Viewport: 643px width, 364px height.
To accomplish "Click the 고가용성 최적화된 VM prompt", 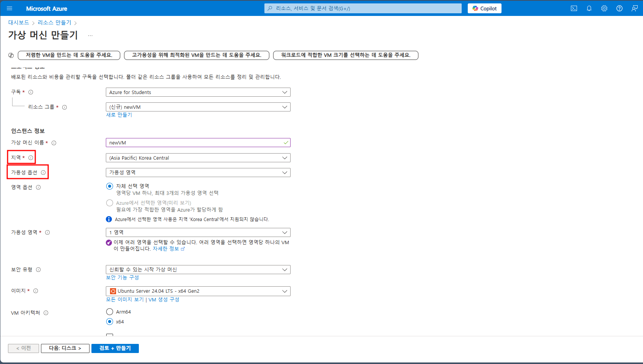I will [197, 55].
